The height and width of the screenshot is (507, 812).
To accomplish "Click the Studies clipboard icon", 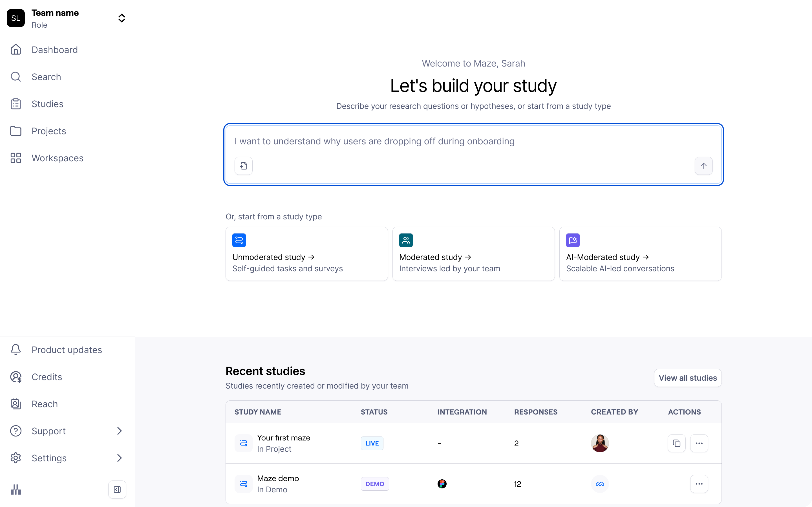I will coord(16,104).
